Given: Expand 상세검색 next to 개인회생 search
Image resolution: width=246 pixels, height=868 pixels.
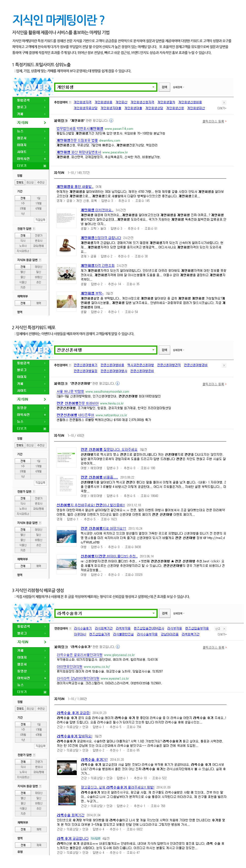Looking at the screenshot, I should 178,87.
